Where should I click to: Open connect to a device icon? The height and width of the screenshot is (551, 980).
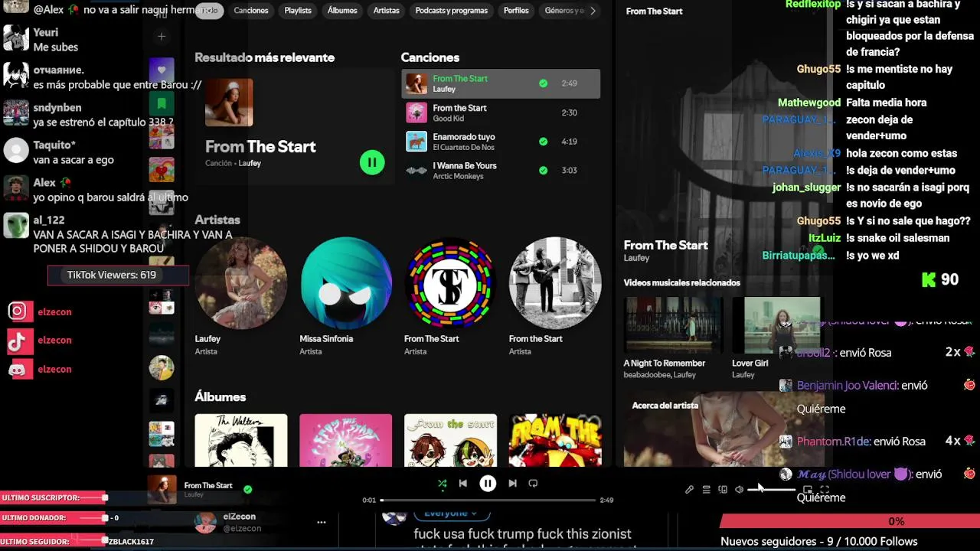[723, 490]
